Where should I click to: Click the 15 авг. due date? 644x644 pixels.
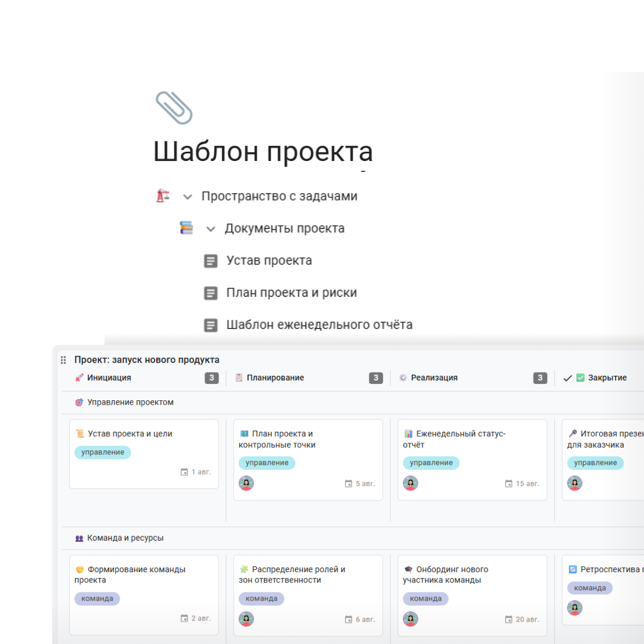click(x=528, y=484)
